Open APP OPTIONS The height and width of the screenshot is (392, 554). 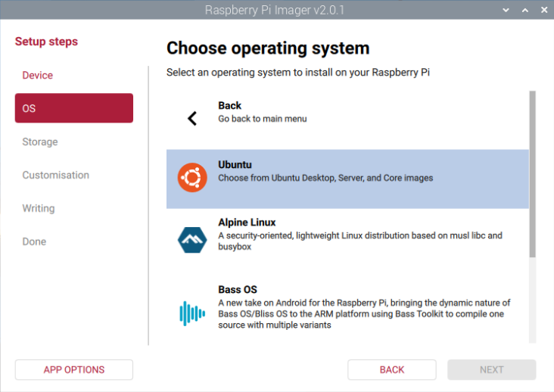pyautogui.click(x=74, y=370)
